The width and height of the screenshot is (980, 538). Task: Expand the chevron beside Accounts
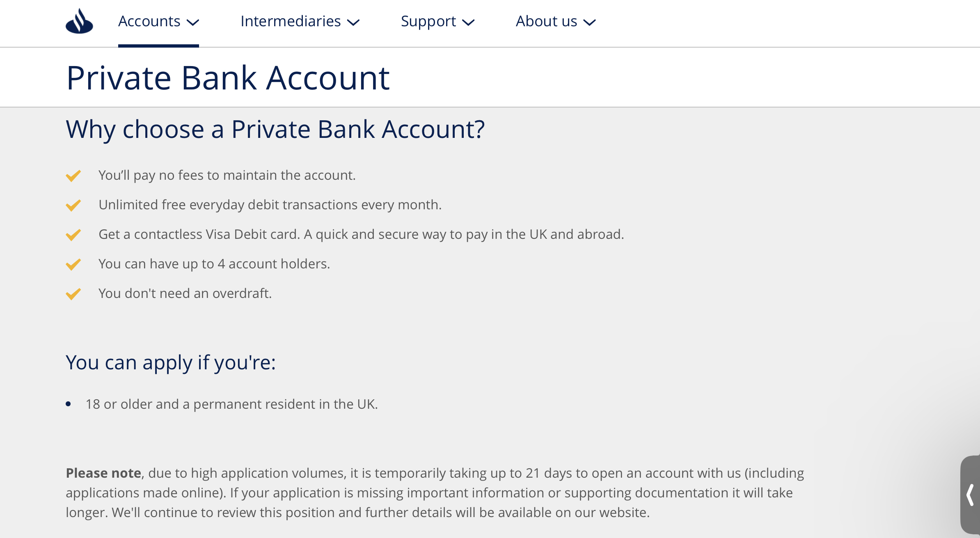[x=192, y=22]
